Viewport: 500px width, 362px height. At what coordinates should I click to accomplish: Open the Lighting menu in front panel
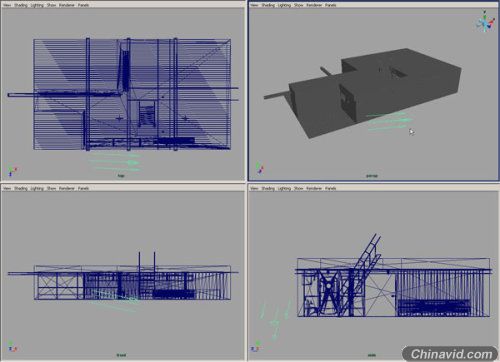pyautogui.click(x=37, y=188)
